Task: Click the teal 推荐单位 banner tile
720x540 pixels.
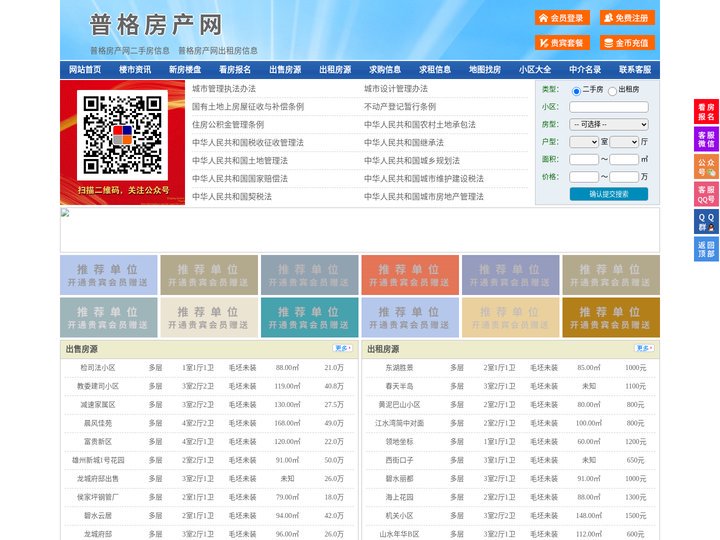Action: tap(309, 318)
